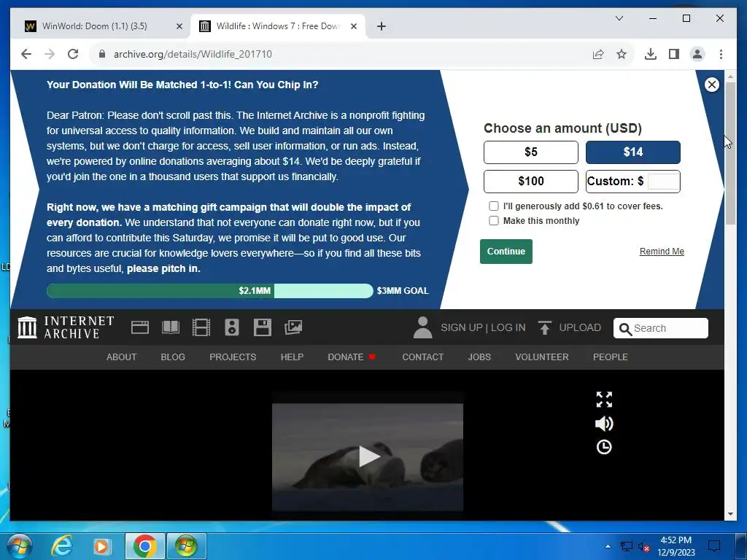Screen dimensions: 747x560
Task: Check the add $0.61 to cover fees box
Action: tap(494, 206)
